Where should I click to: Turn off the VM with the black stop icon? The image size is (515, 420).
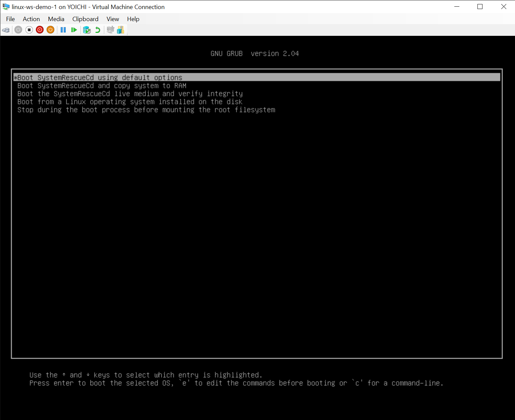[x=29, y=30]
